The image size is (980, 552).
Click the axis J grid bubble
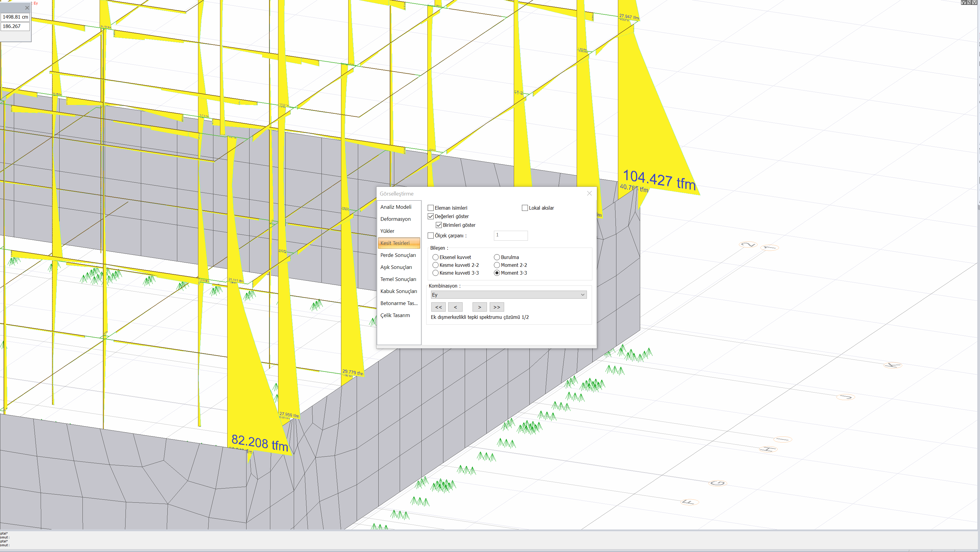tap(846, 397)
